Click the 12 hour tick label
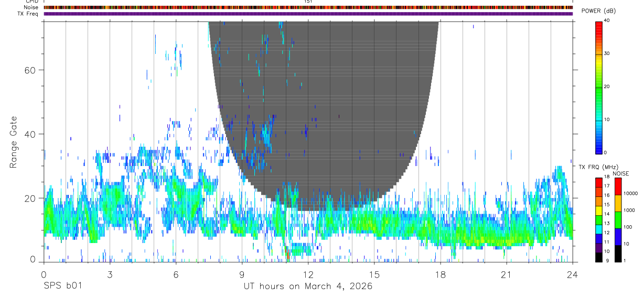This screenshot has width=644, height=297. click(x=308, y=274)
